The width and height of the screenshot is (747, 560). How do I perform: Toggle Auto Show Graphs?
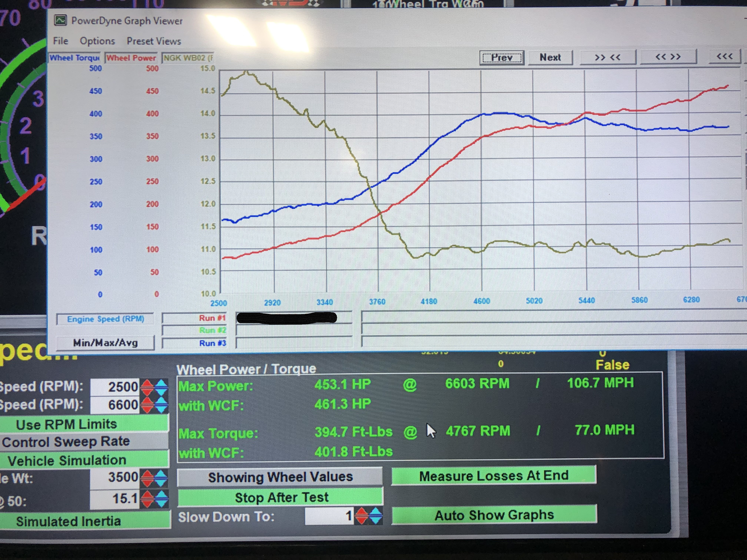click(x=494, y=515)
